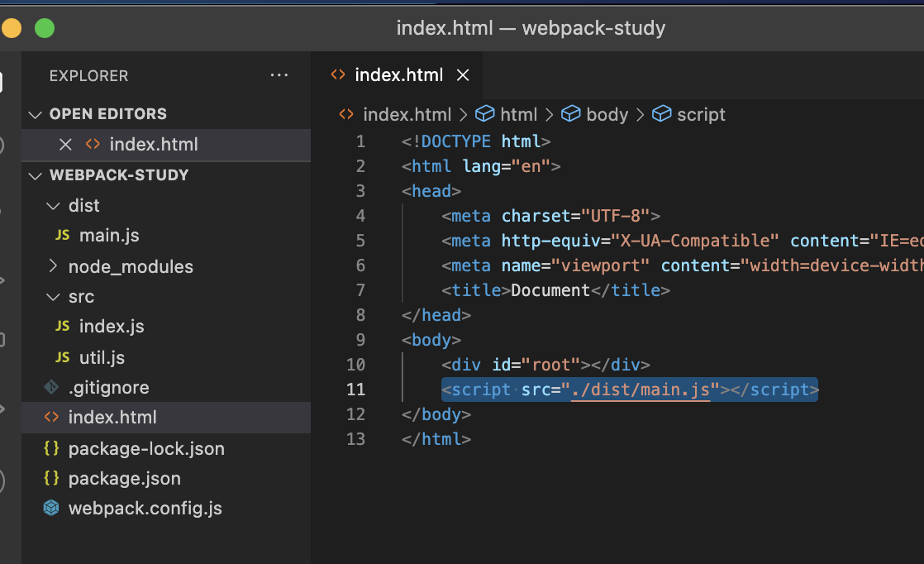Collapse the OPEN EDITORS section

[36, 114]
